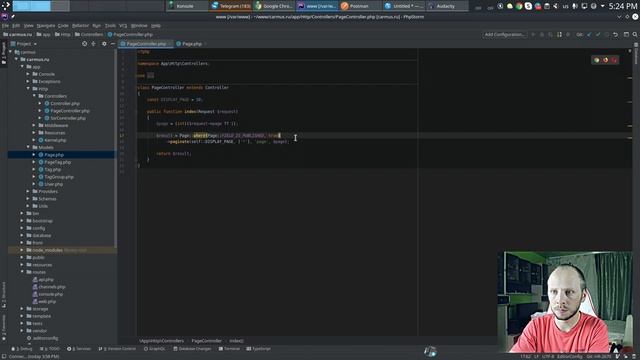Click the green commit checkmark icon
640x360 pixels.
tap(598, 35)
